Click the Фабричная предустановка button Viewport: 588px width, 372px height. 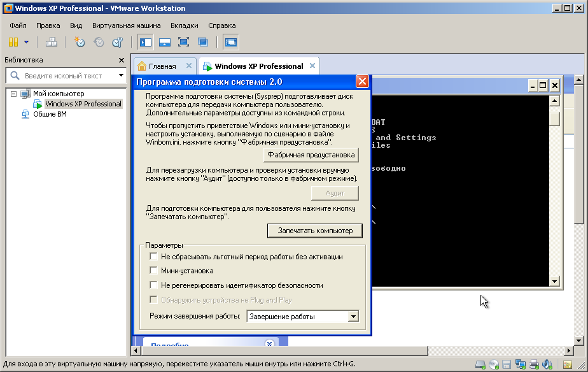311,155
